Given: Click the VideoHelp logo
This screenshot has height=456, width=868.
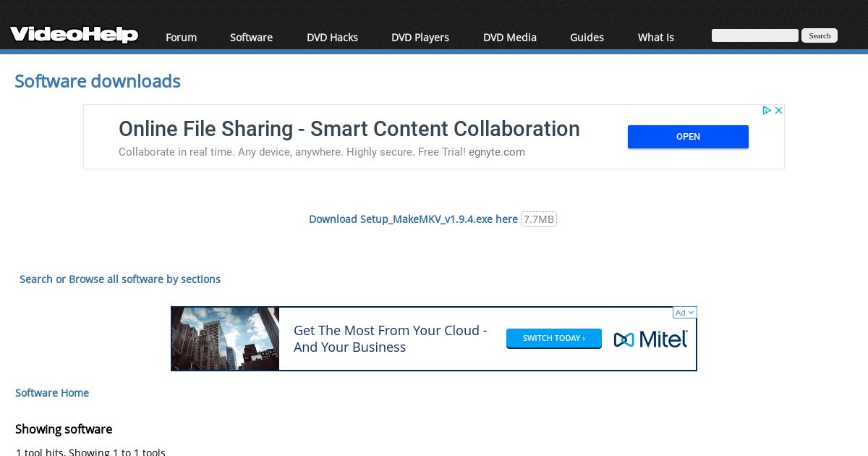Looking at the screenshot, I should (x=74, y=34).
